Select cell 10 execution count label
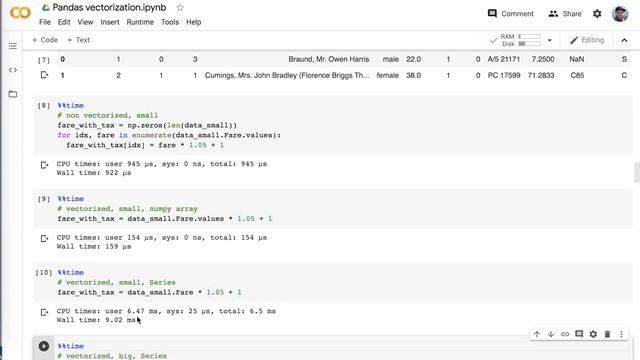The width and height of the screenshot is (640, 360). tap(44, 273)
